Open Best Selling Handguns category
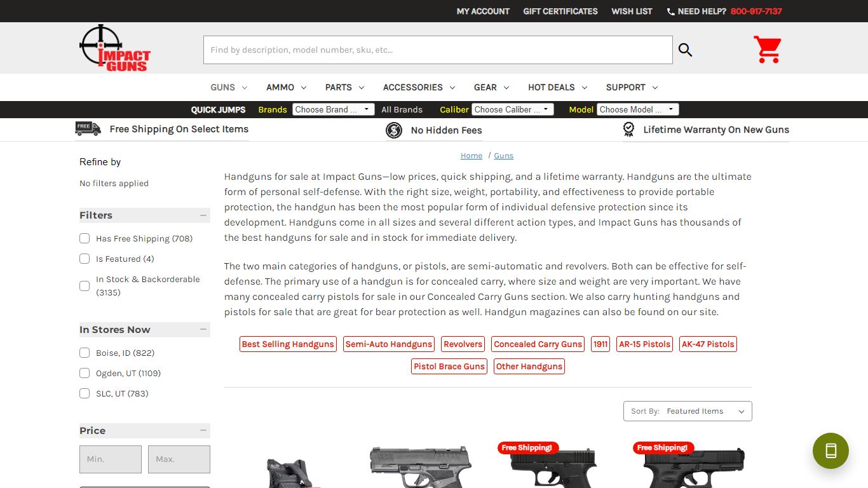Screen dimensions: 868x488 tap(288, 344)
